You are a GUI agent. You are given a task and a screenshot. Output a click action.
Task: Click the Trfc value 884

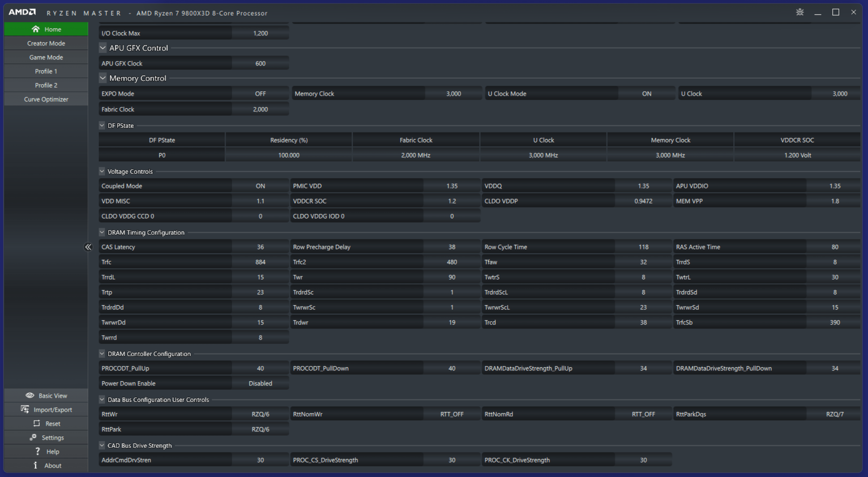point(260,262)
